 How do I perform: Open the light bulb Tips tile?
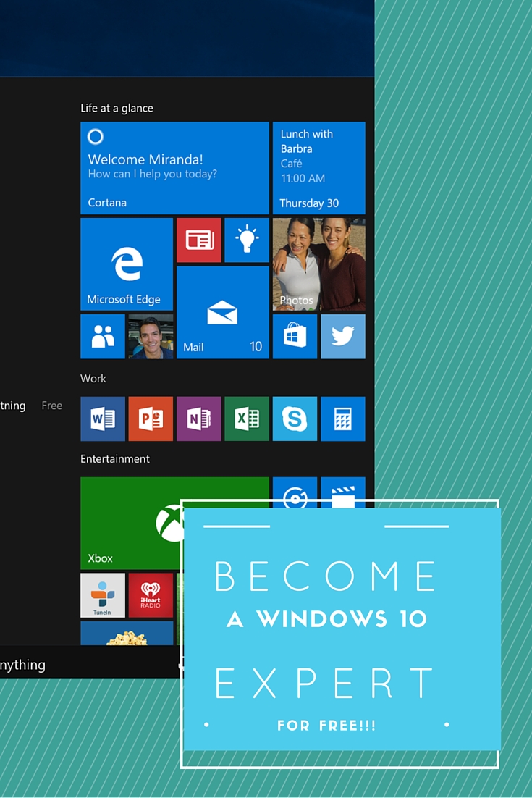(x=247, y=240)
